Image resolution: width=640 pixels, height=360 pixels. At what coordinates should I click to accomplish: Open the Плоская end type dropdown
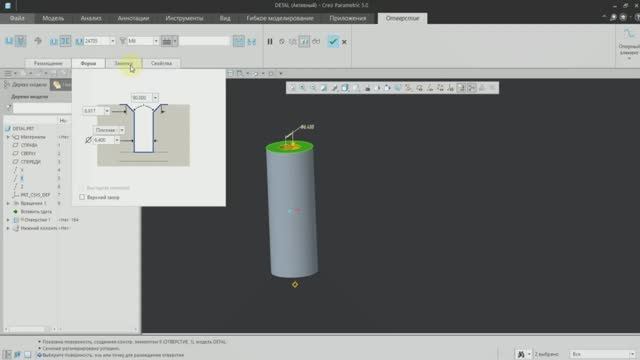point(122,130)
